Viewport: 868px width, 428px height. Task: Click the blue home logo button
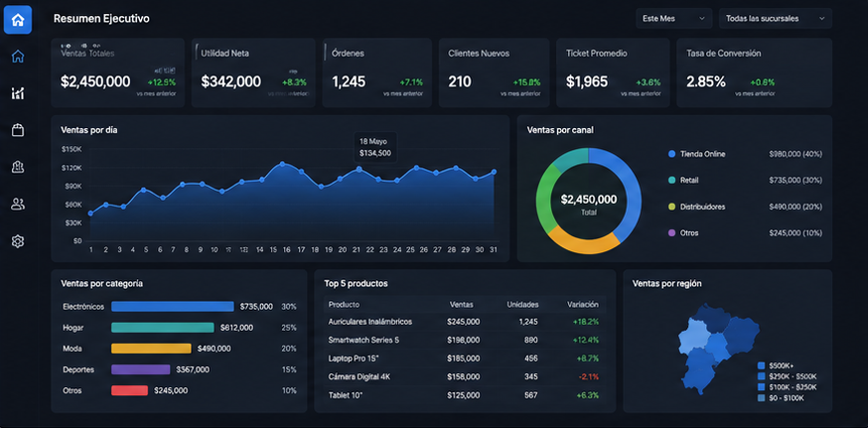(18, 20)
